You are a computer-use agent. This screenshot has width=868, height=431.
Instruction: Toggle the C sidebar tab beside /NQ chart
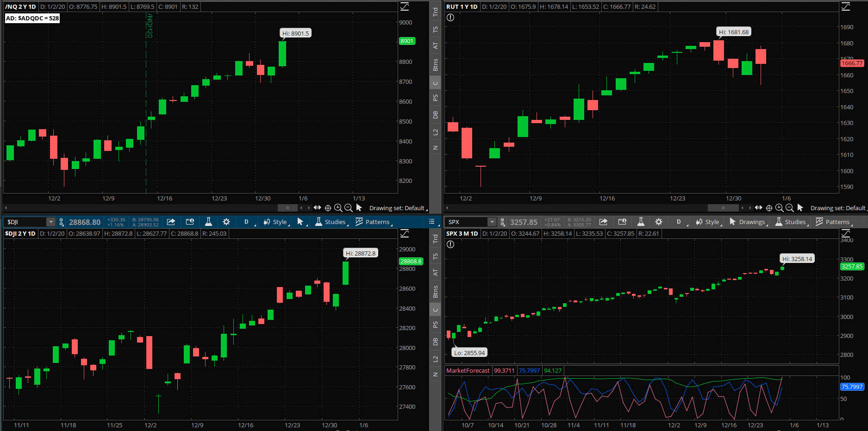click(x=435, y=83)
